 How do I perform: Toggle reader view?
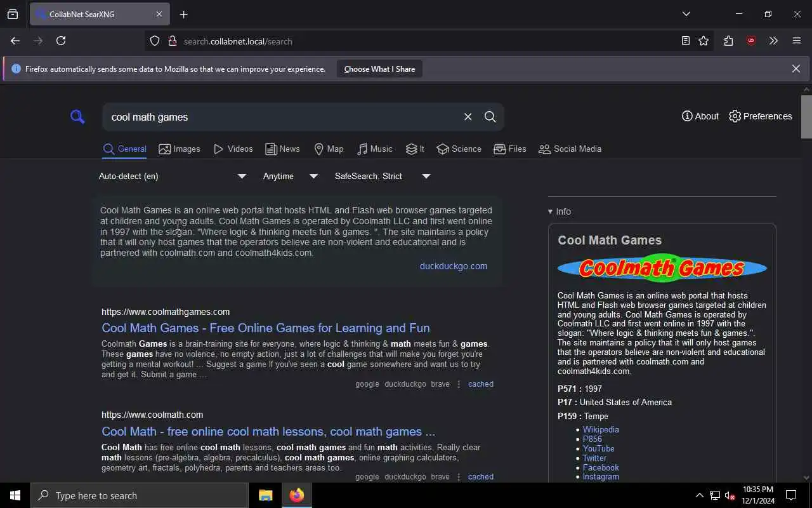point(685,41)
